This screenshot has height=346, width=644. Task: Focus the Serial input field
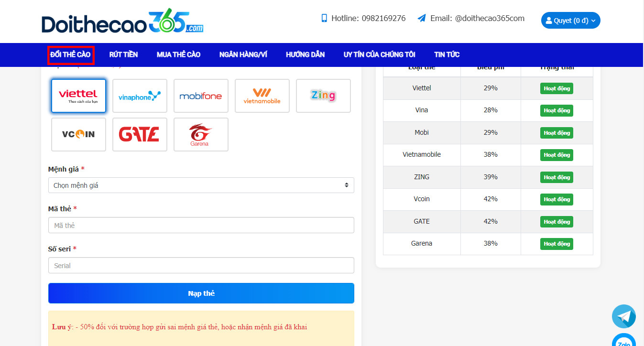(201, 265)
